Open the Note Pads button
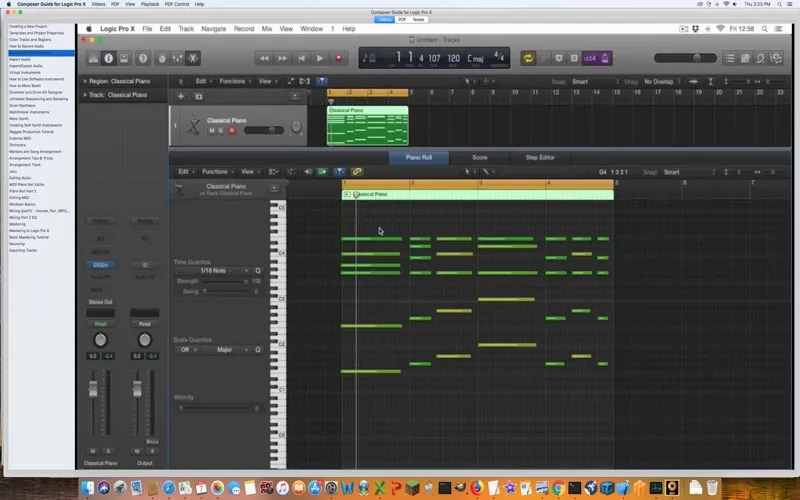This screenshot has width=800, height=500. click(x=745, y=58)
